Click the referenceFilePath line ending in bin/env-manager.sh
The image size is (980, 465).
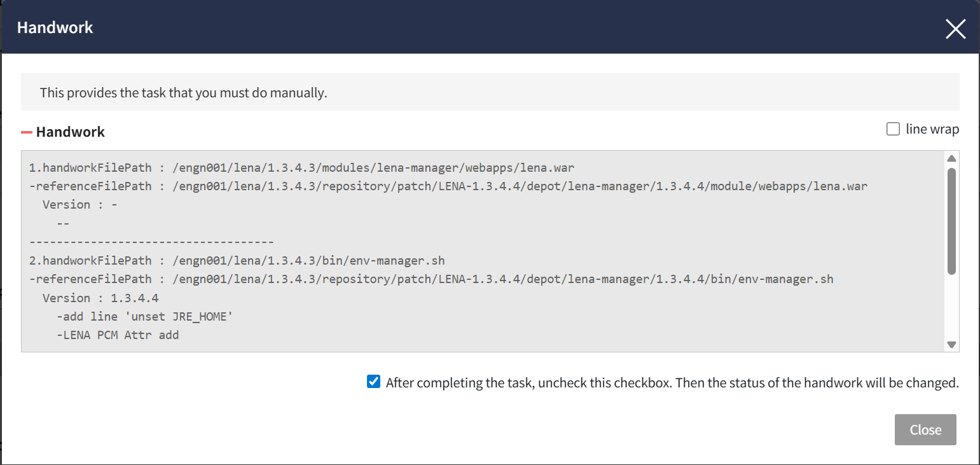point(431,279)
